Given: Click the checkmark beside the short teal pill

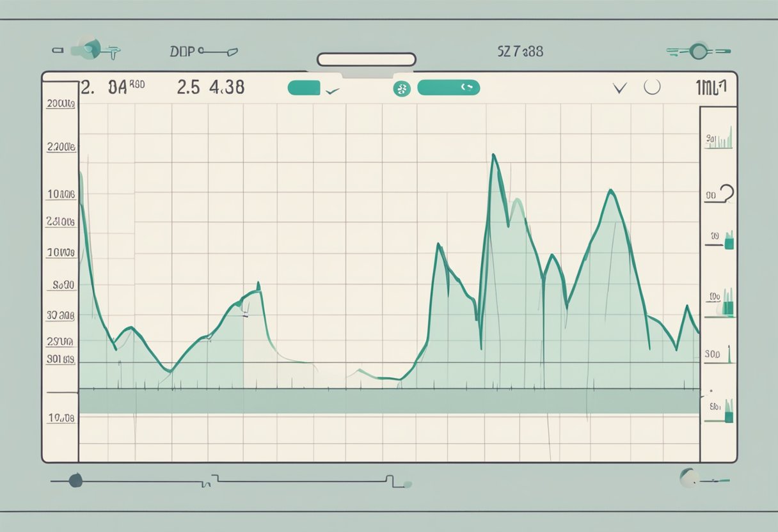Looking at the screenshot, I should click(331, 91).
